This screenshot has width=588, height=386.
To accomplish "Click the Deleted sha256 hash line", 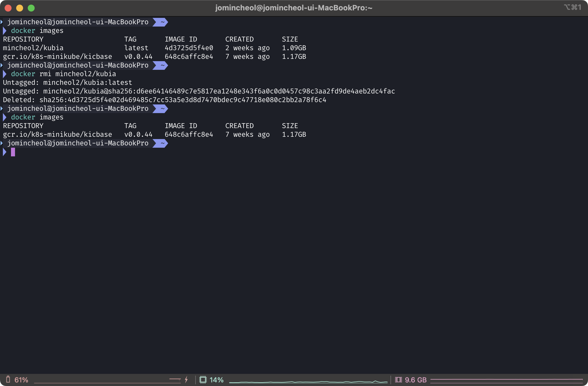I will pos(164,100).
